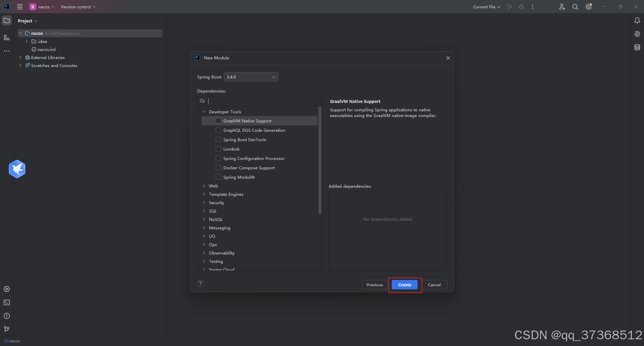Focus the dependencies search field
The height and width of the screenshot is (346, 644).
[x=260, y=101]
